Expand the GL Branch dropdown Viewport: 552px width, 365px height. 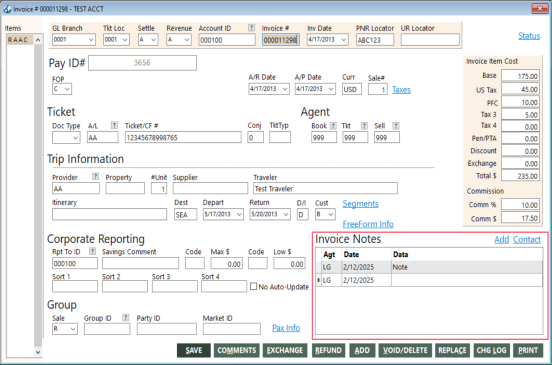point(91,40)
